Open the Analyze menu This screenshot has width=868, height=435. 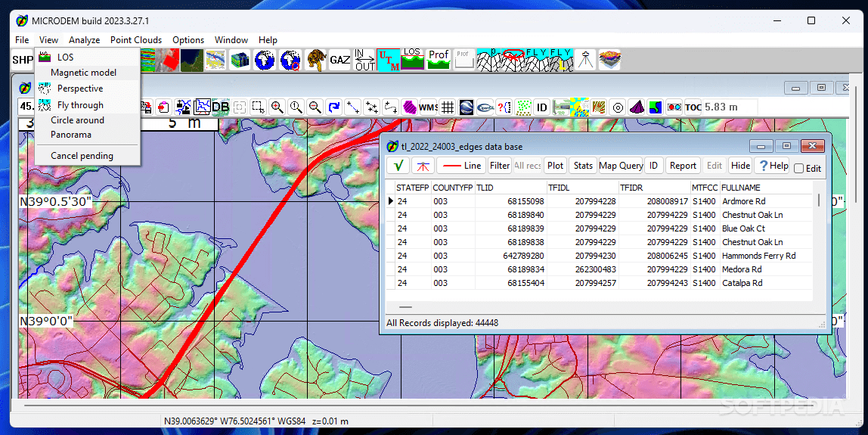[x=84, y=40]
